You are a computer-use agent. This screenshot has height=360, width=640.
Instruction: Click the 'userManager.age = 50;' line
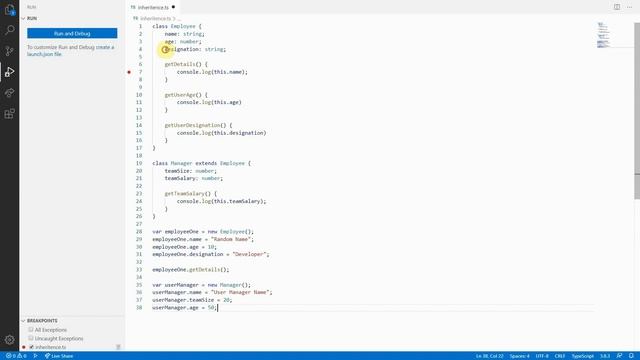coord(184,308)
